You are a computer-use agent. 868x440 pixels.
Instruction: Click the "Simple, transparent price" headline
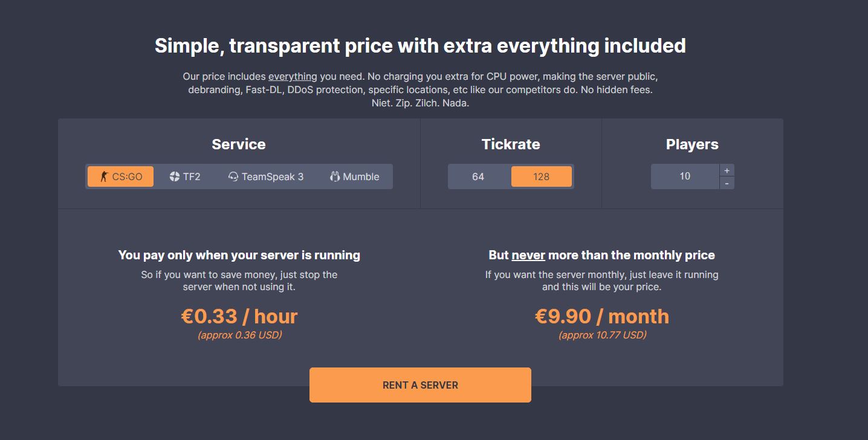[x=420, y=46]
